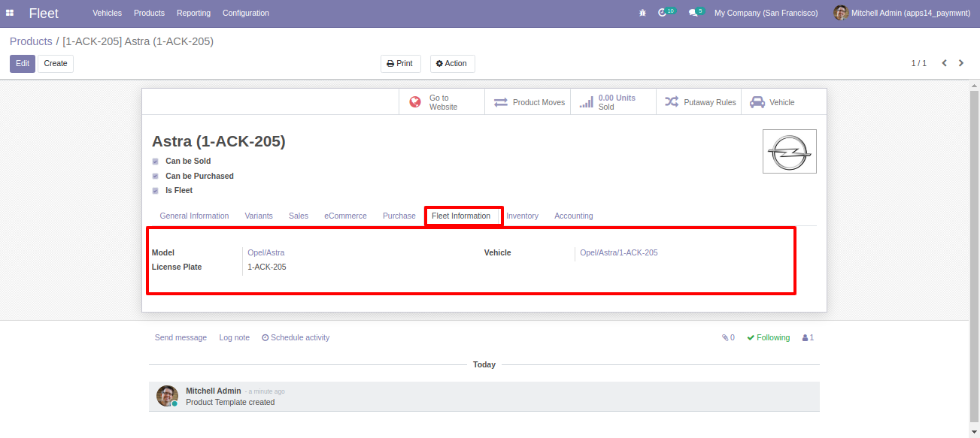Image resolution: width=980 pixels, height=438 pixels.
Task: Open the activities clock icon
Action: [663, 13]
